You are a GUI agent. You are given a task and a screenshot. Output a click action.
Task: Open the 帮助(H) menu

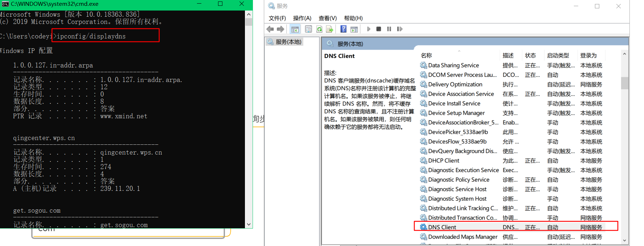click(x=353, y=18)
